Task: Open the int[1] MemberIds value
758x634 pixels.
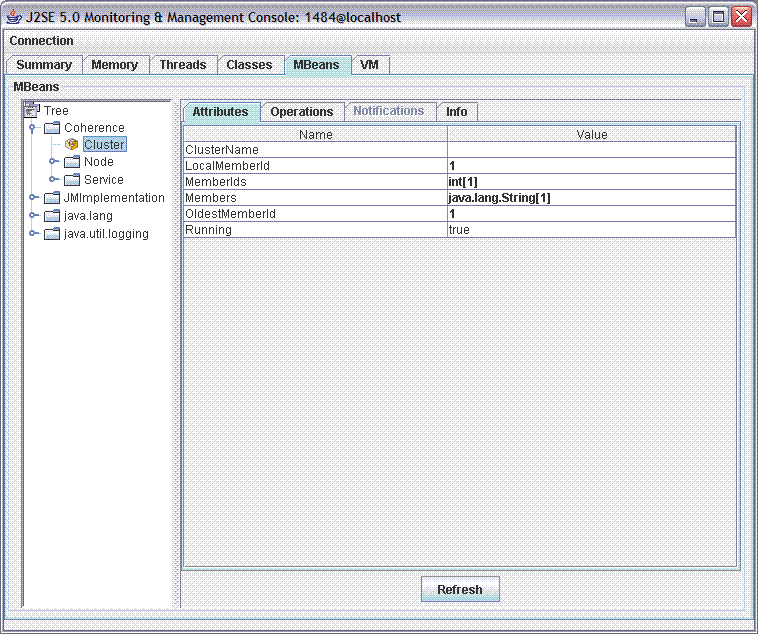Action: click(x=592, y=181)
